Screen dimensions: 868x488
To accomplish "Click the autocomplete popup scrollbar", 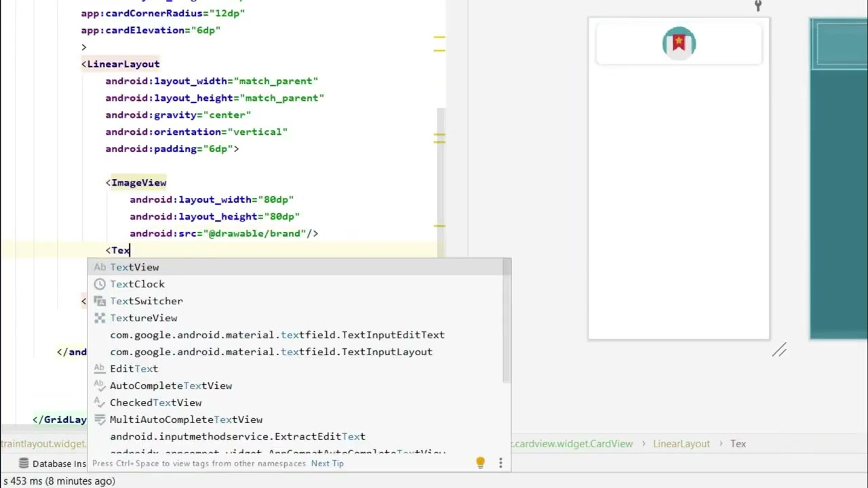I will (506, 320).
